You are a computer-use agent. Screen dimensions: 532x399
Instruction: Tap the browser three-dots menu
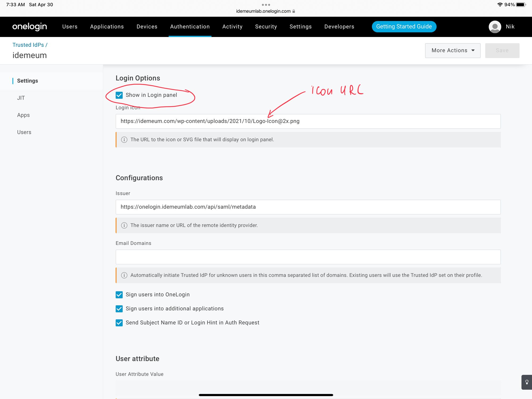tap(266, 5)
